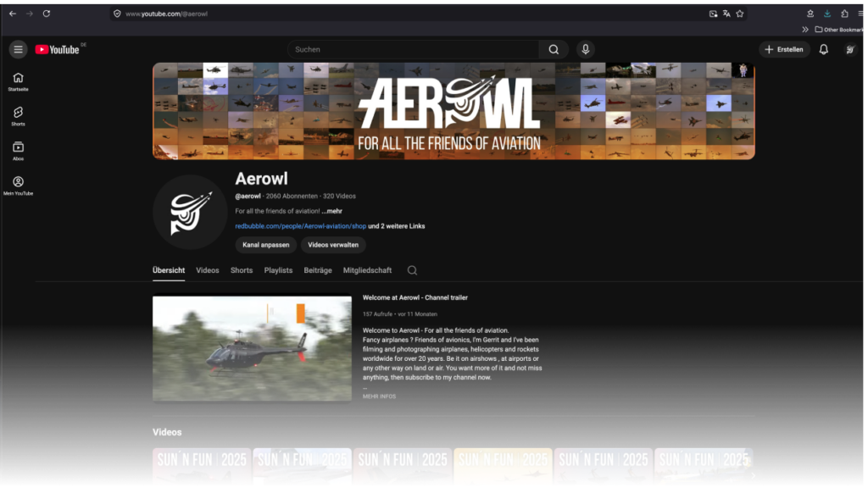This screenshot has width=868, height=499.
Task: Click the picture-in-picture icon in address bar
Action: click(x=713, y=14)
